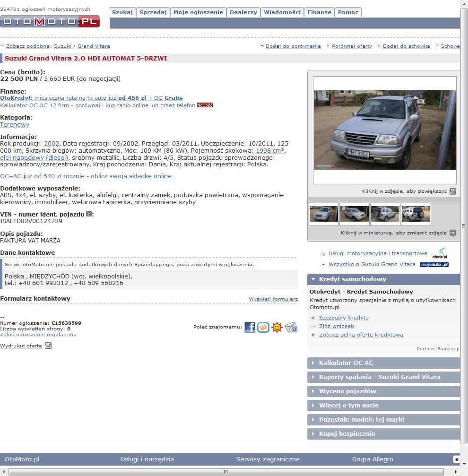
Task: Click the red Nowość badge
Action: point(205,105)
